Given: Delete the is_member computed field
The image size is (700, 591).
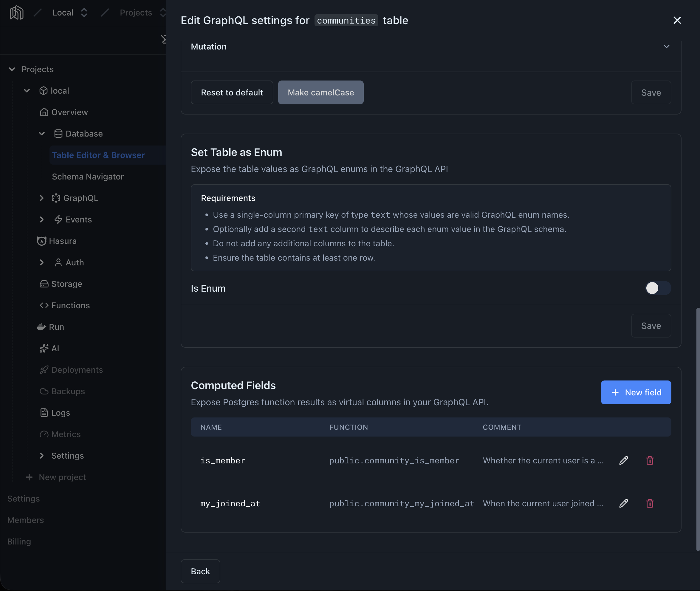Looking at the screenshot, I should pyautogui.click(x=650, y=460).
